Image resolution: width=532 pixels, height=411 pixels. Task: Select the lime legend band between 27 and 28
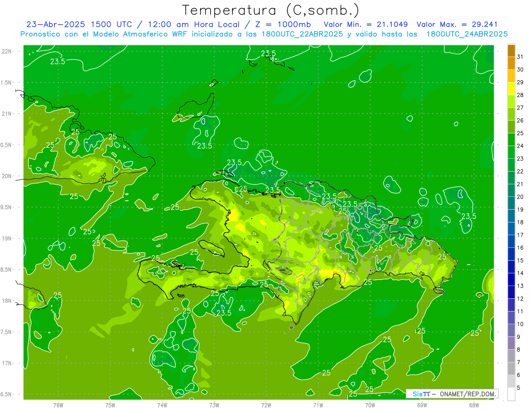tap(511, 102)
